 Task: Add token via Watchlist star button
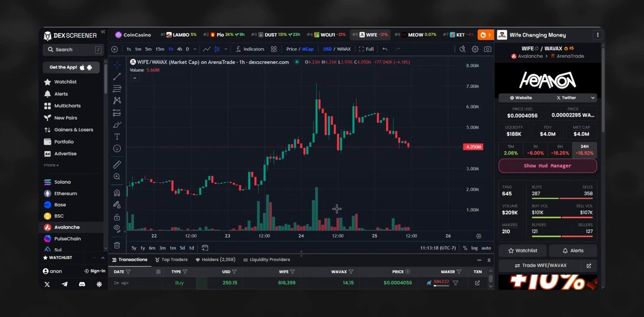pos(522,250)
